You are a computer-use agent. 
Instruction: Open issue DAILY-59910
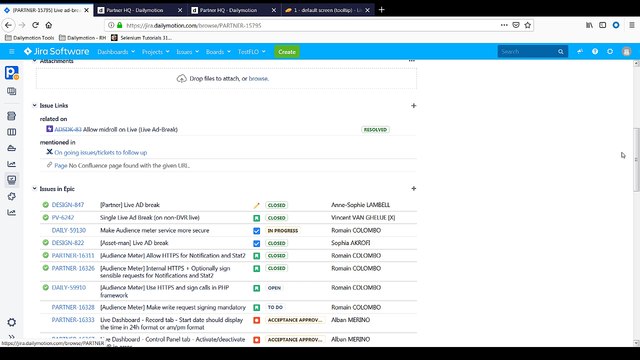69,287
